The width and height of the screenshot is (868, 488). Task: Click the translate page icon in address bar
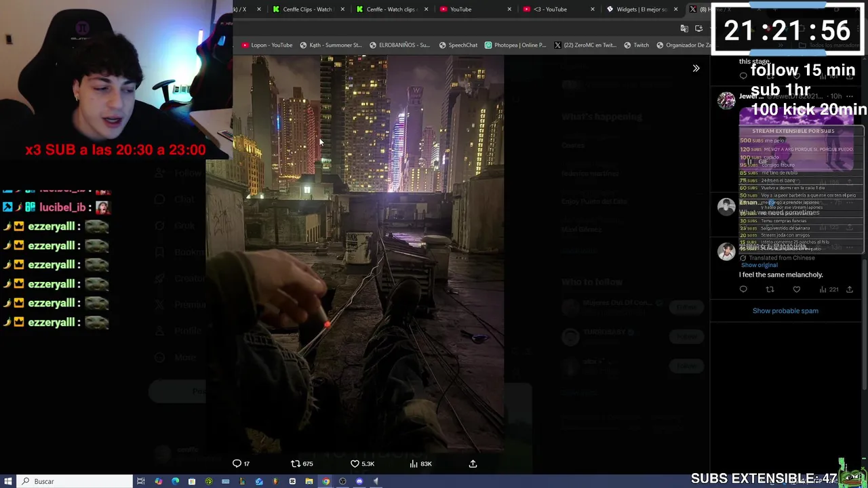tap(684, 28)
